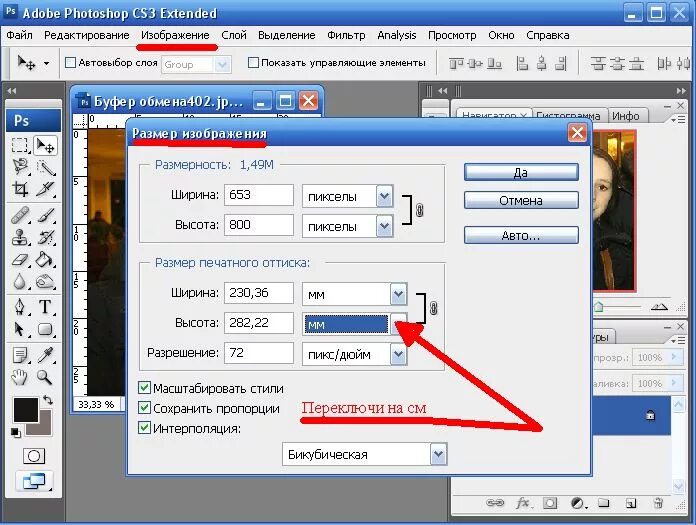The width and height of the screenshot is (696, 525).
Task: Select the Path Selection arrow tool
Action: click(x=19, y=329)
